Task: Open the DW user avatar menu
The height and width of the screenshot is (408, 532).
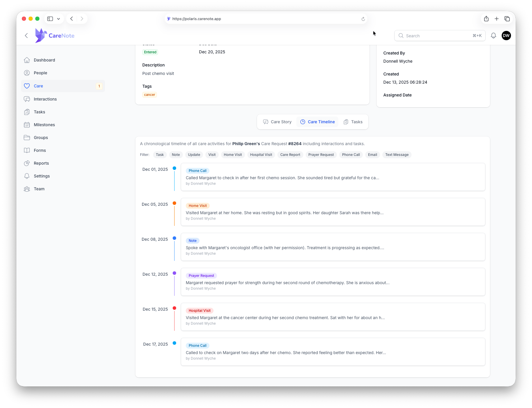Action: pos(506,36)
